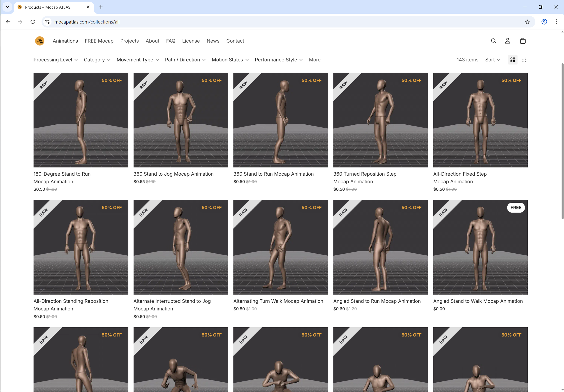Open All-Direction Standing Reposition product link

tap(71, 305)
